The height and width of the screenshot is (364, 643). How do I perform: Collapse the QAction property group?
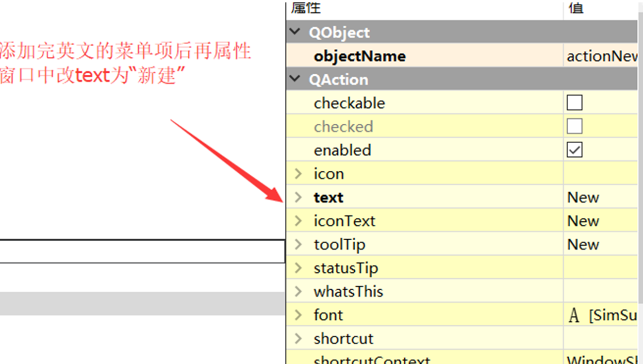[x=295, y=79]
